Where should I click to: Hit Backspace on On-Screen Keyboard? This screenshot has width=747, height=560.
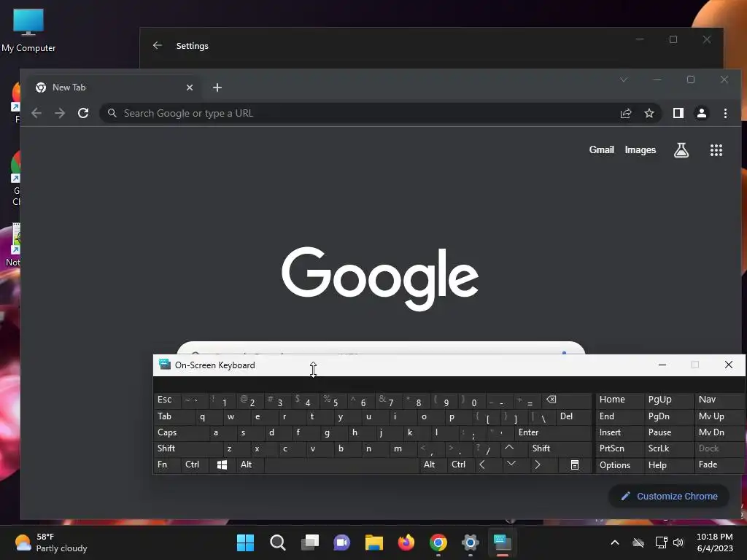coord(567,400)
